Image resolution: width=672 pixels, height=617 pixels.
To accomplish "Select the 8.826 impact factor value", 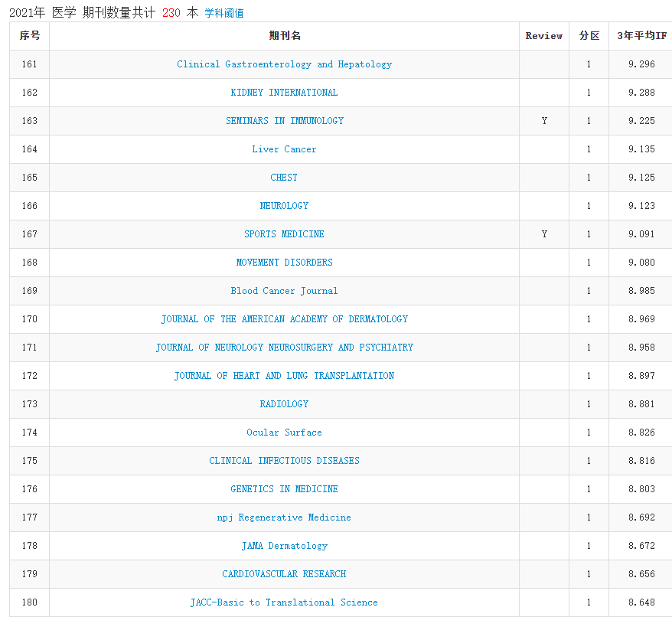I will click(641, 433).
